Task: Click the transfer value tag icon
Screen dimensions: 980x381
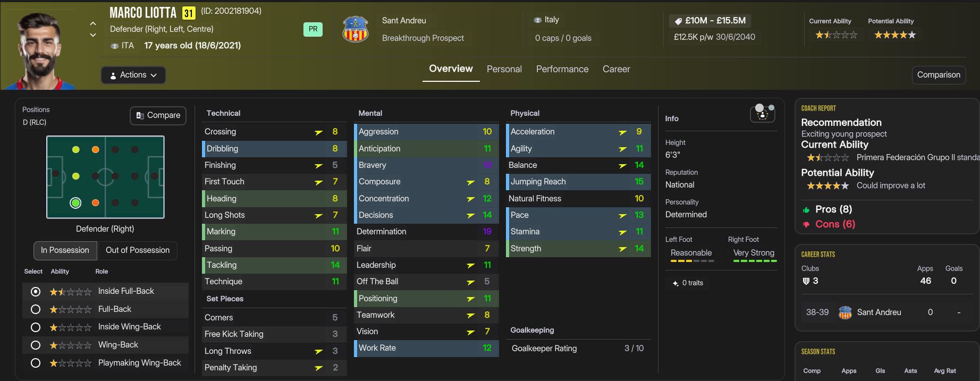Action: click(678, 21)
